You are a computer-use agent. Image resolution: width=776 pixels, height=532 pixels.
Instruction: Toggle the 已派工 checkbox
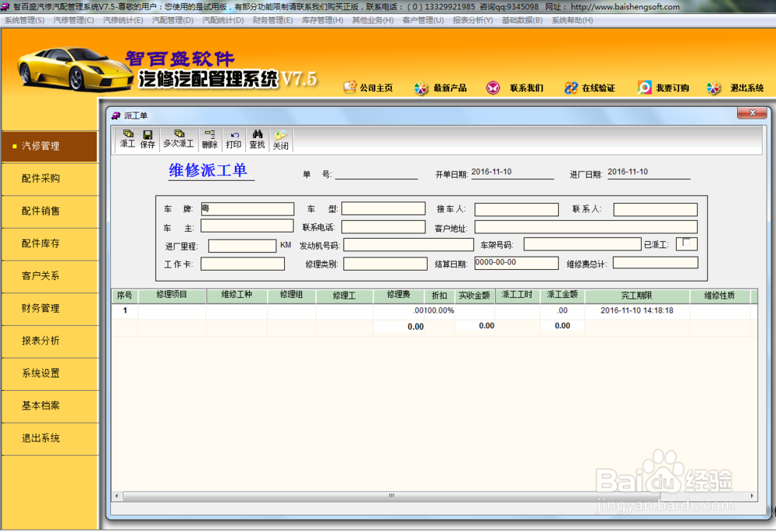point(685,243)
